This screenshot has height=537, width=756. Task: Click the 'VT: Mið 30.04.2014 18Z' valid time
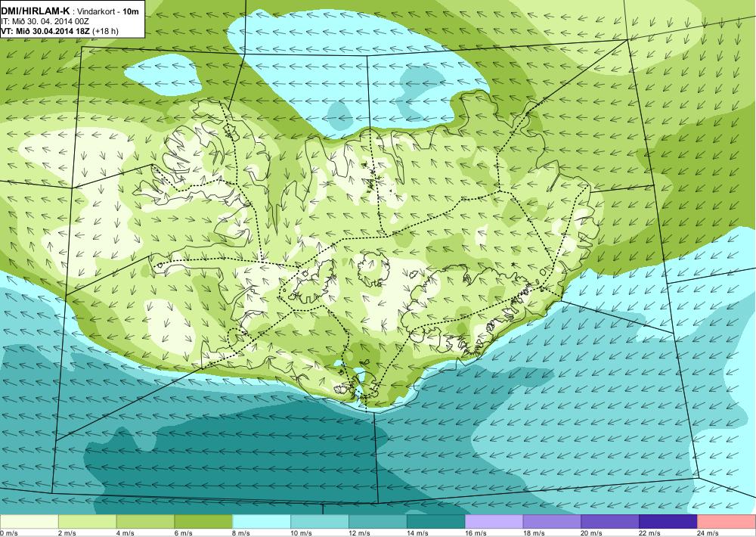point(45,31)
